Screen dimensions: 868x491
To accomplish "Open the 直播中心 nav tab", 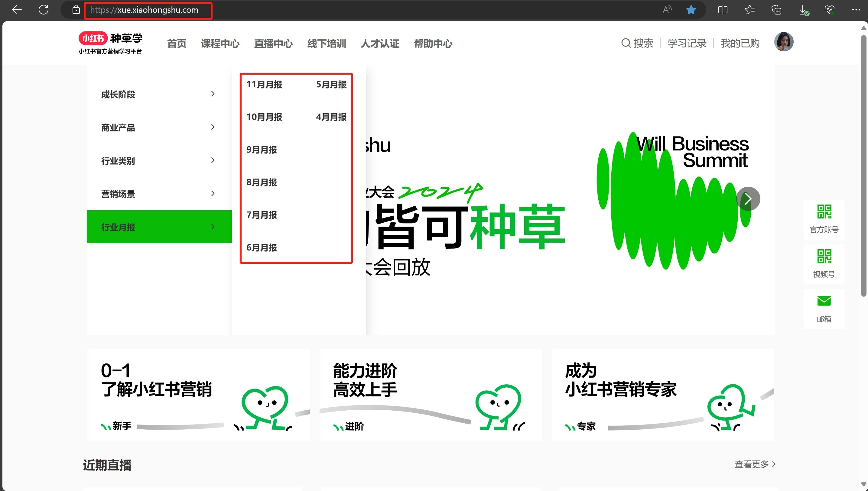I will point(273,44).
